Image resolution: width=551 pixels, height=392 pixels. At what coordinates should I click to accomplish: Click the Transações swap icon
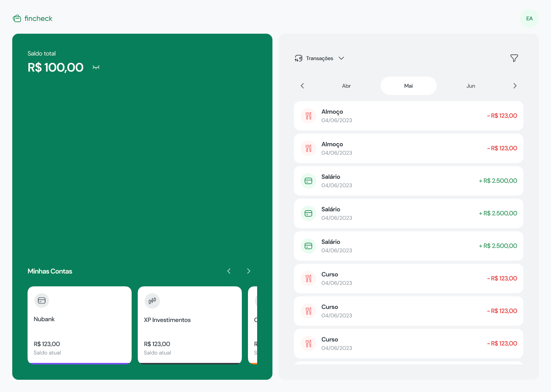click(298, 58)
